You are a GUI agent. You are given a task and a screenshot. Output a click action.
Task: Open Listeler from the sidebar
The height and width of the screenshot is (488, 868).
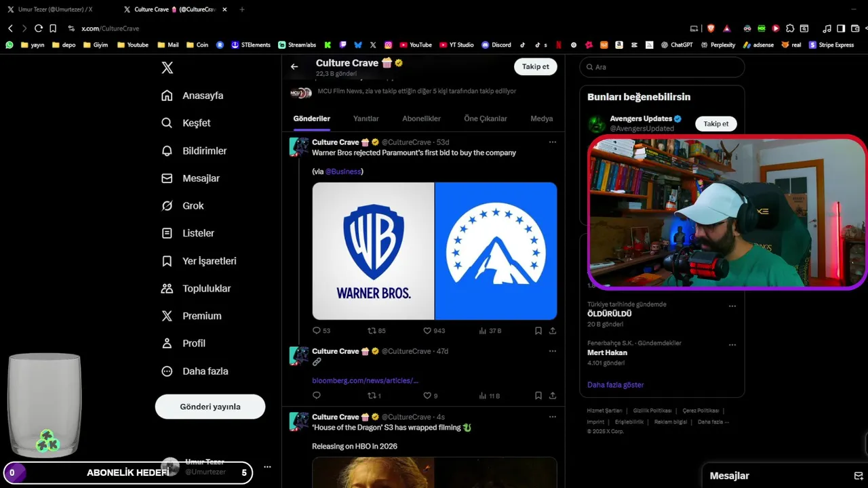click(x=188, y=233)
